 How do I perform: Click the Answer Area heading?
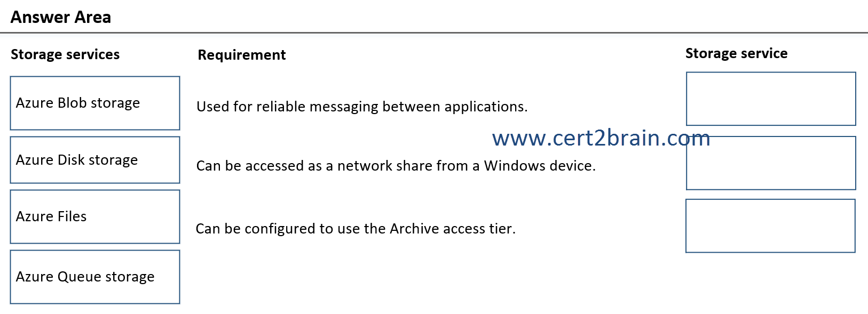tap(61, 17)
